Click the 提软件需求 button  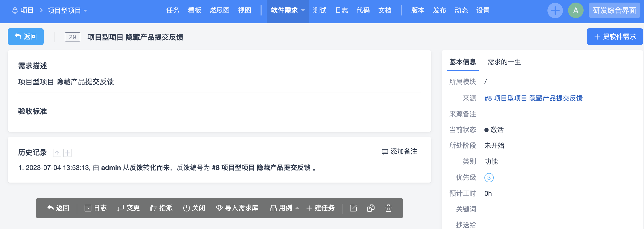coord(615,37)
